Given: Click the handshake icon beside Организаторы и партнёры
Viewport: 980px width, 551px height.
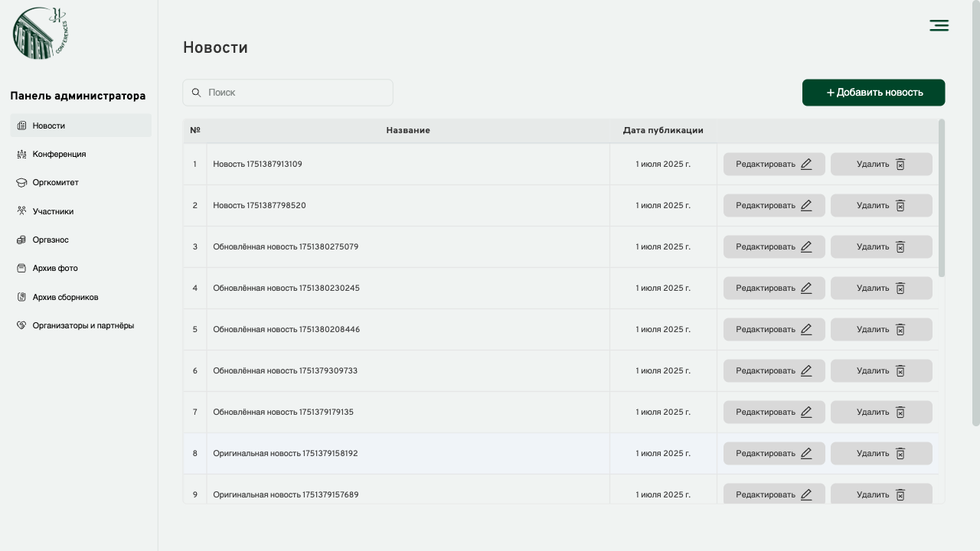Looking at the screenshot, I should point(21,325).
